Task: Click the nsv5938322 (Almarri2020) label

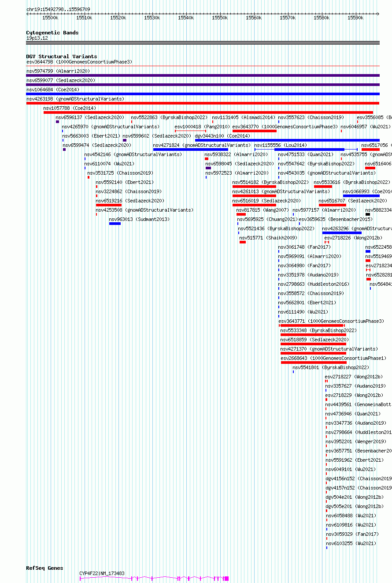Action: tap(236, 154)
